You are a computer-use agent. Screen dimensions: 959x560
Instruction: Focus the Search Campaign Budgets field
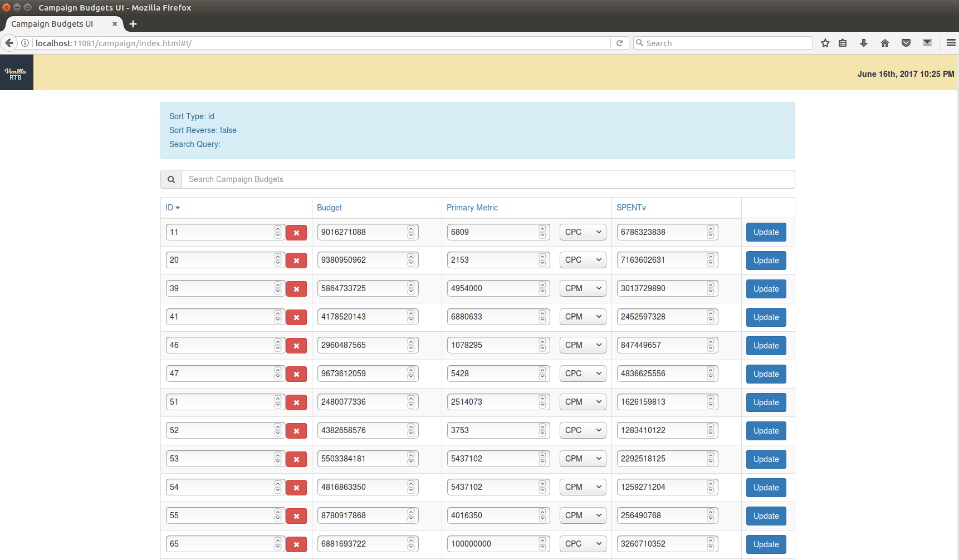tap(488, 179)
